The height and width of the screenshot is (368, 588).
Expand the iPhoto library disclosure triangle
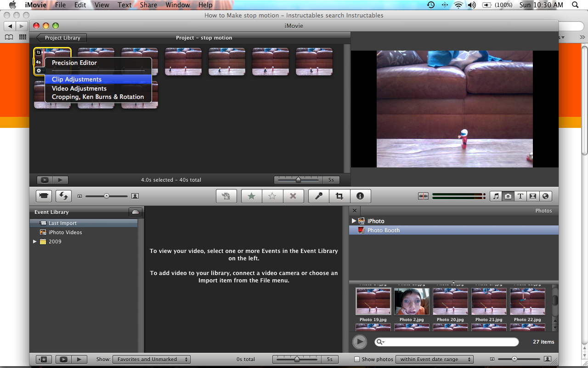(354, 221)
